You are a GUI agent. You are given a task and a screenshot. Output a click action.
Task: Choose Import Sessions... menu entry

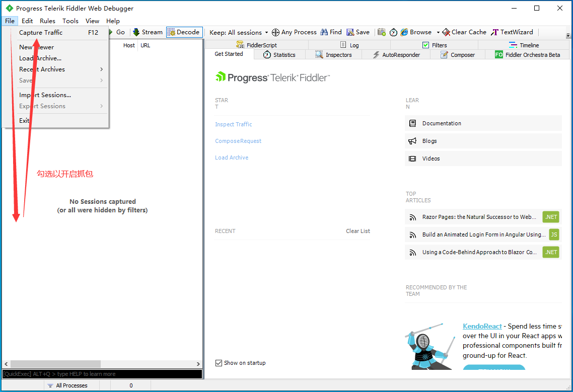tap(55, 95)
